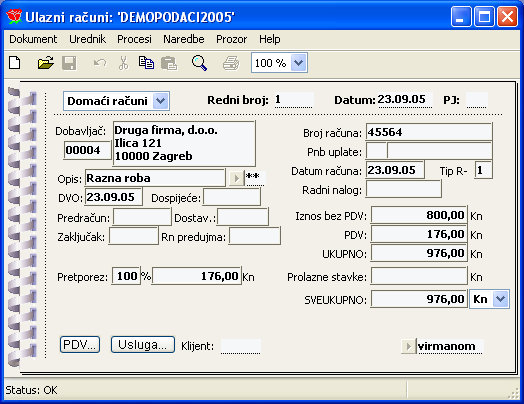Viewport: 524px width, 404px height.
Task: Expand the Domaći računi dropdown
Action: [x=161, y=101]
